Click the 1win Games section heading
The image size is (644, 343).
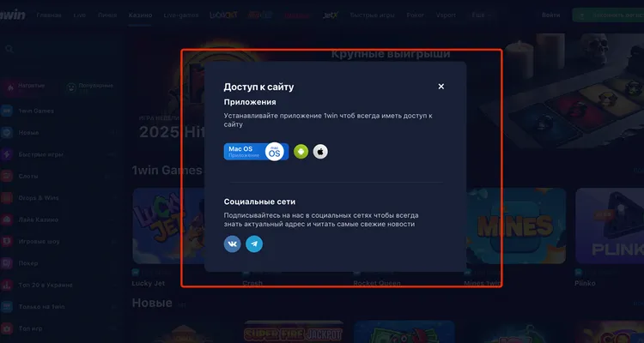click(x=167, y=171)
